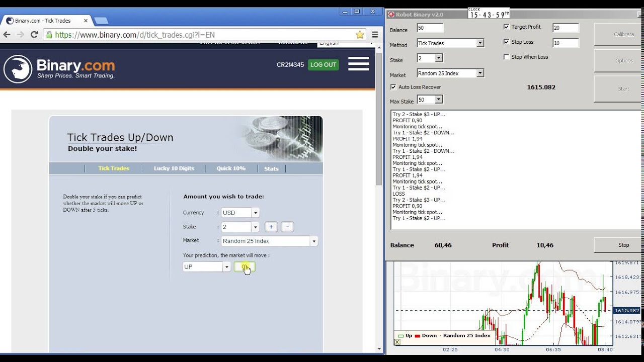Click the Stop Loss value field

pyautogui.click(x=566, y=43)
